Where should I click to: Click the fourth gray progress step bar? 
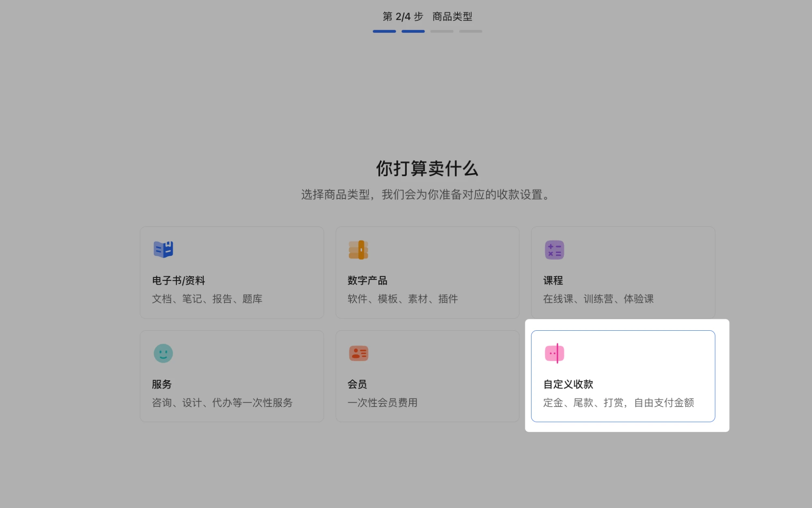(x=471, y=31)
